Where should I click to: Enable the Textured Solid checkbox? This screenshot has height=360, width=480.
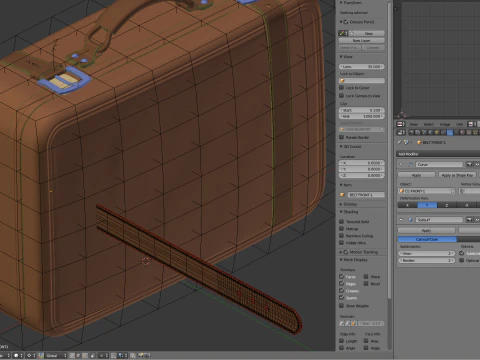pyautogui.click(x=341, y=221)
